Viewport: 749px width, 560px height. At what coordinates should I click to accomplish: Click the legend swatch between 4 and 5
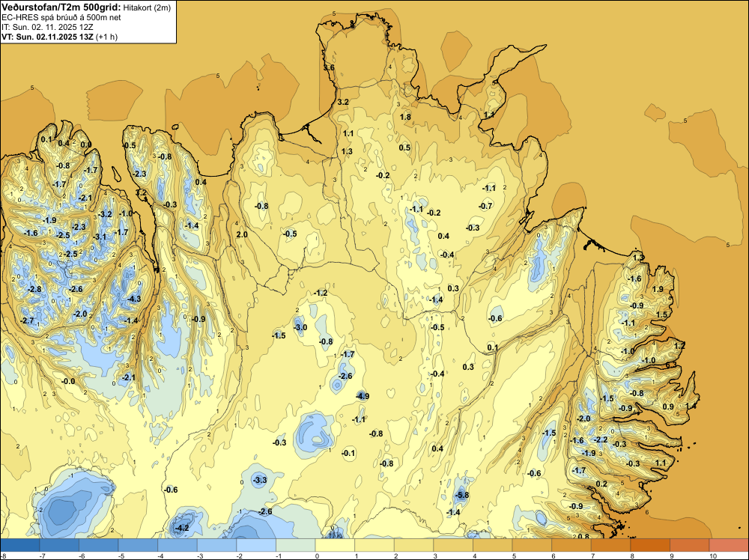click(493, 545)
